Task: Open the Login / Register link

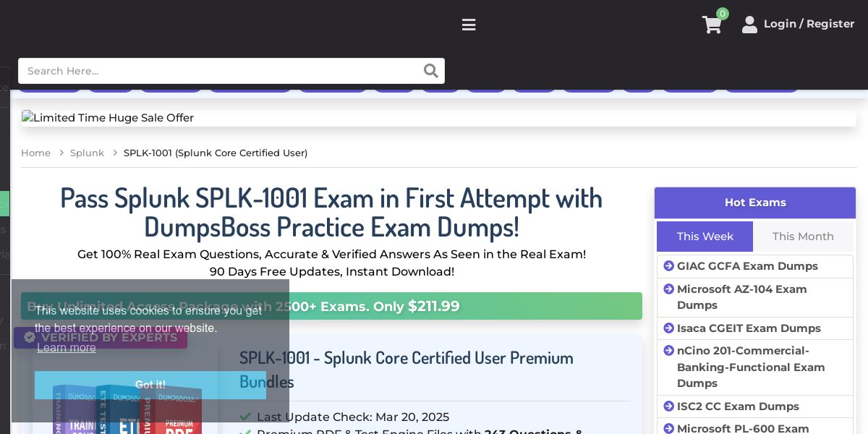Action: 809,24
